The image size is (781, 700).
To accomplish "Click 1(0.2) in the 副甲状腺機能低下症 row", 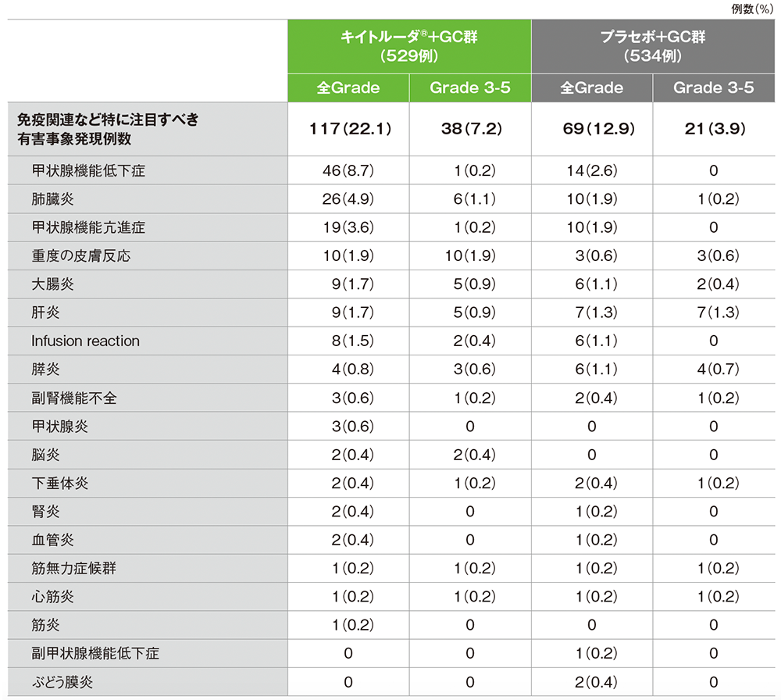I will click(x=596, y=654).
